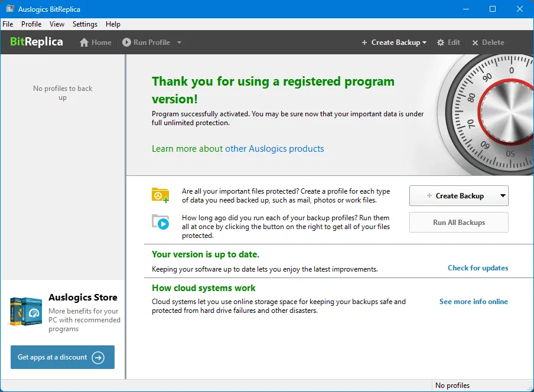Click the Check for updates link
Image resolution: width=534 pixels, height=392 pixels.
pos(478,268)
